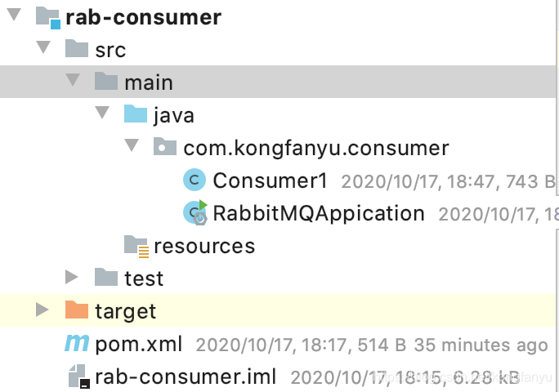Image resolution: width=559 pixels, height=392 pixels.
Task: Select the test folder label
Action: coord(144,278)
